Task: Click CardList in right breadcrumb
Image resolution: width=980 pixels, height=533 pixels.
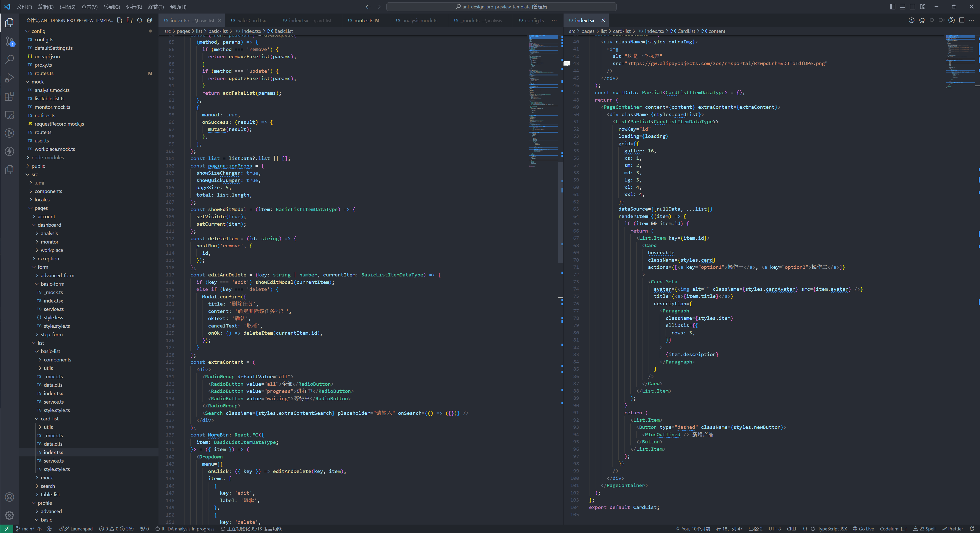Action: click(x=686, y=31)
